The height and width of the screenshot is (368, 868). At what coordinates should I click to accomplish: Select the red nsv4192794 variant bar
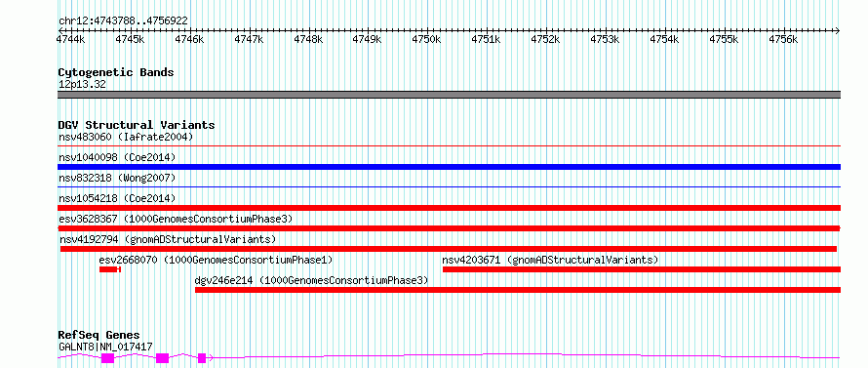(449, 249)
